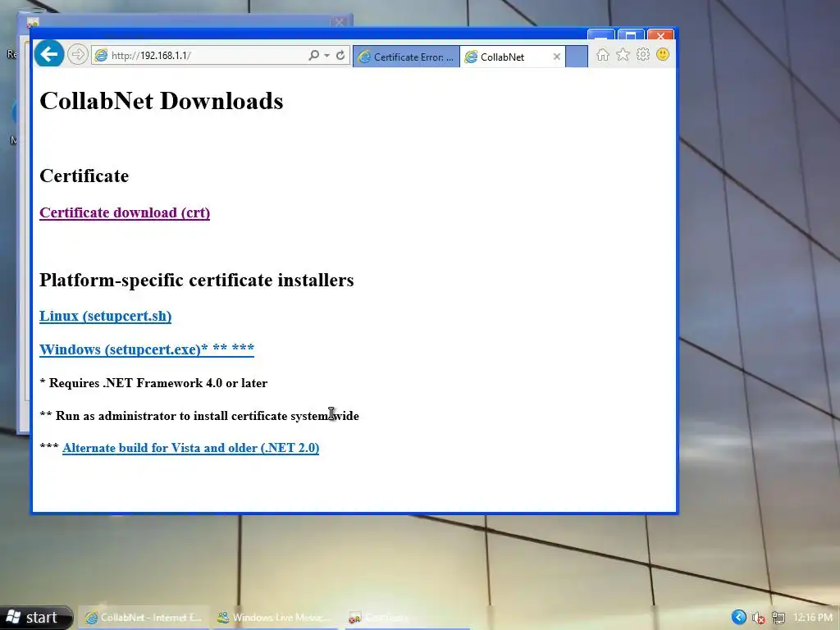Open a new tab
Viewport: 840px width, 630px height.
[x=577, y=57]
